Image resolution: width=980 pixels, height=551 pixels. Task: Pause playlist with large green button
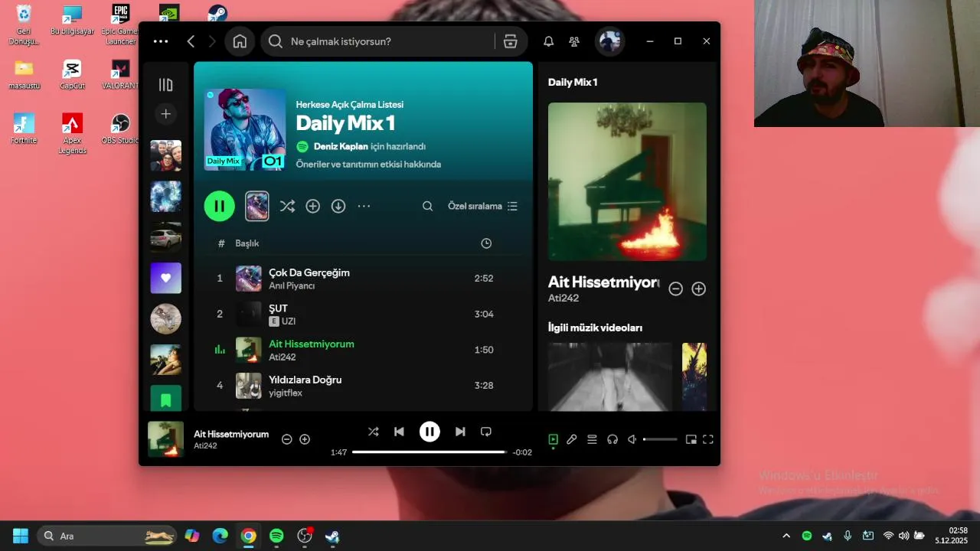219,206
